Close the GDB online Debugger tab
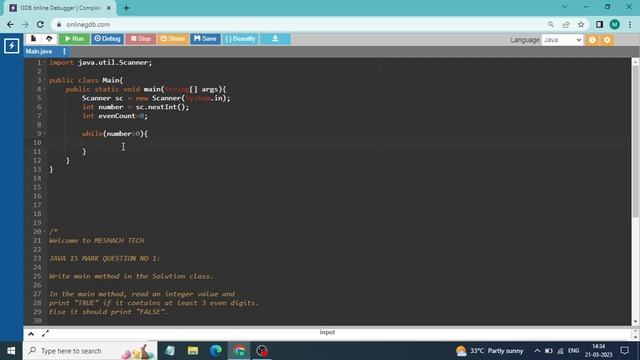 tap(109, 8)
